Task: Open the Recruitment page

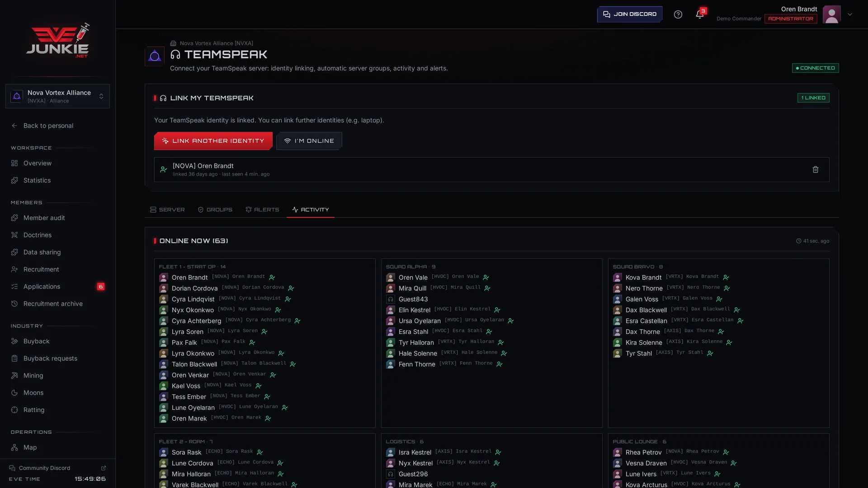Action: [x=57, y=269]
